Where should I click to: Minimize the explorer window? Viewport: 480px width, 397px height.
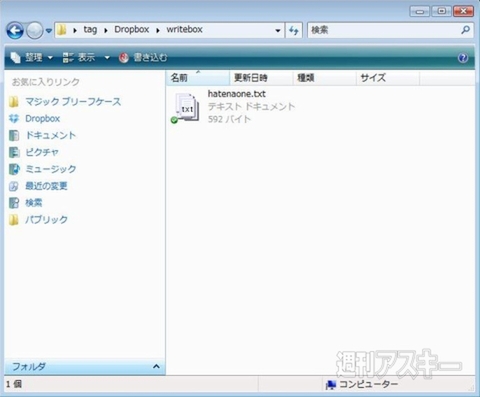(420, 12)
